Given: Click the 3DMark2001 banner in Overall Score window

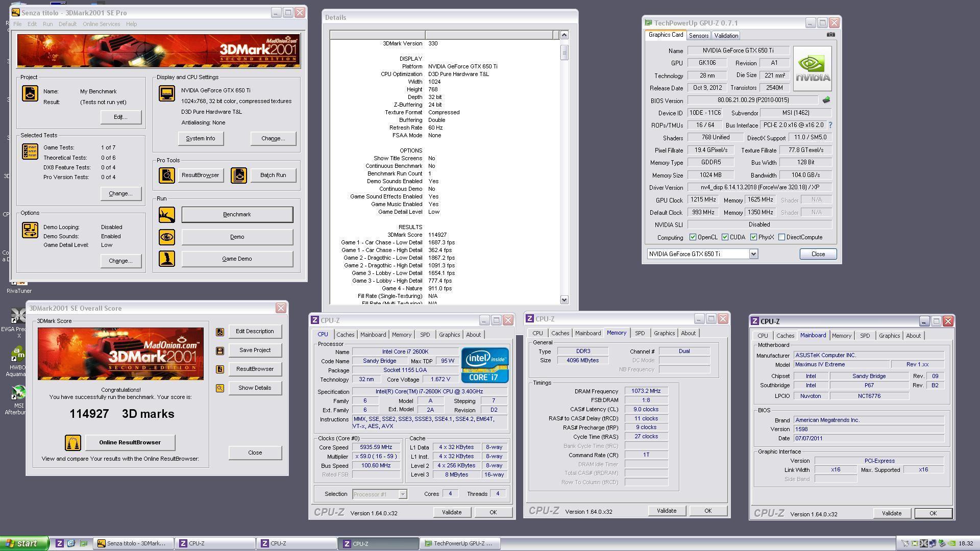Looking at the screenshot, I should point(120,354).
